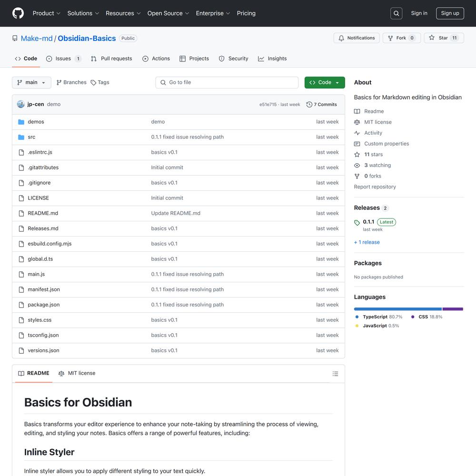Click the file icon next to .eslintrc.js

pos(21,152)
